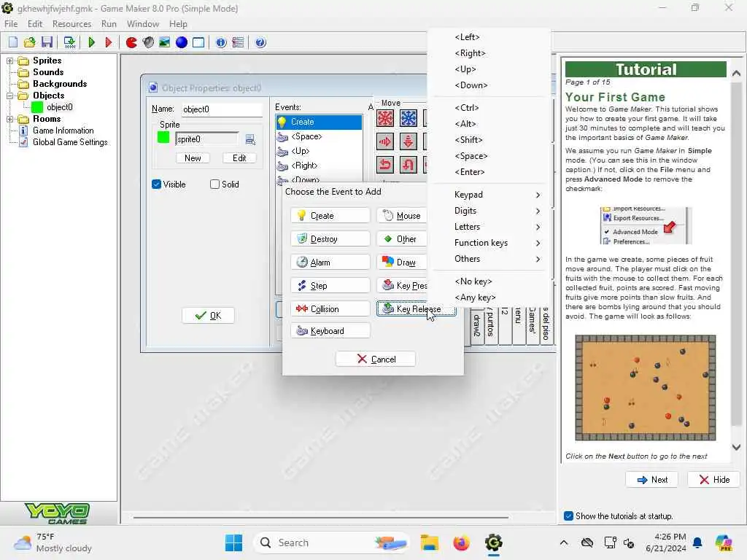
Task: Hide the tutorial panel
Action: (713, 480)
